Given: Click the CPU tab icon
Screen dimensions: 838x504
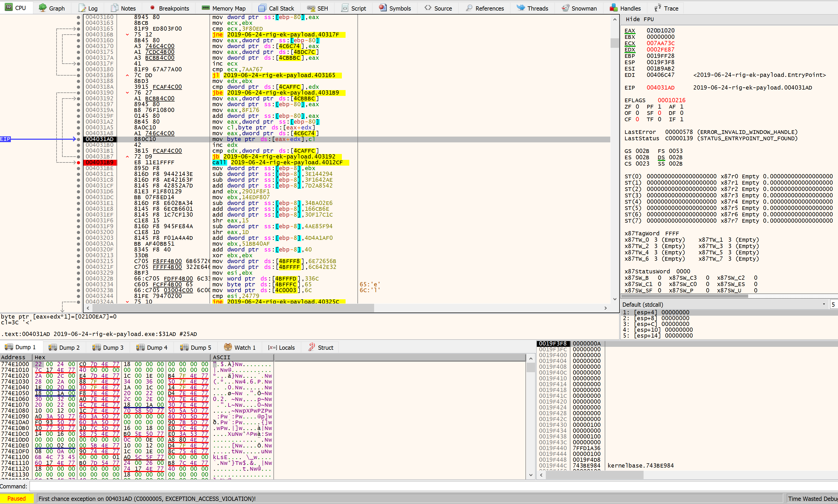Looking at the screenshot, I should (9, 7).
